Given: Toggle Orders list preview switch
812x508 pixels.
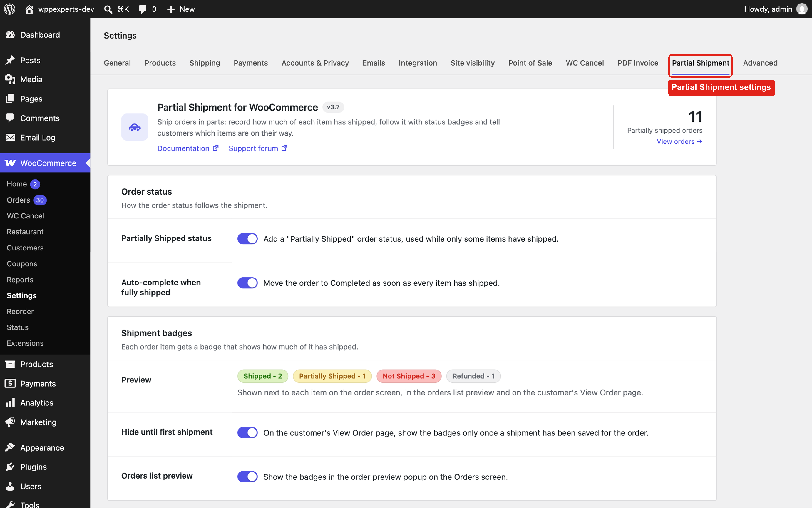Looking at the screenshot, I should 247,477.
